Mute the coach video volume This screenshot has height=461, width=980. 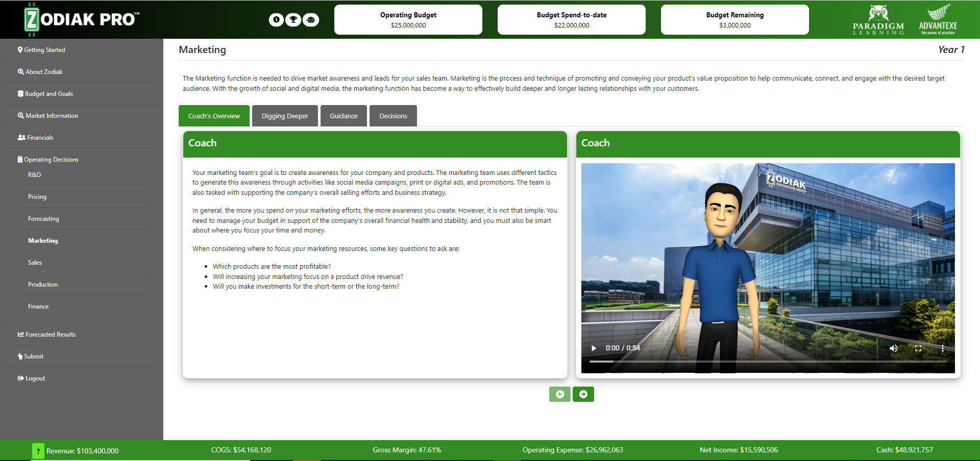[x=893, y=348]
